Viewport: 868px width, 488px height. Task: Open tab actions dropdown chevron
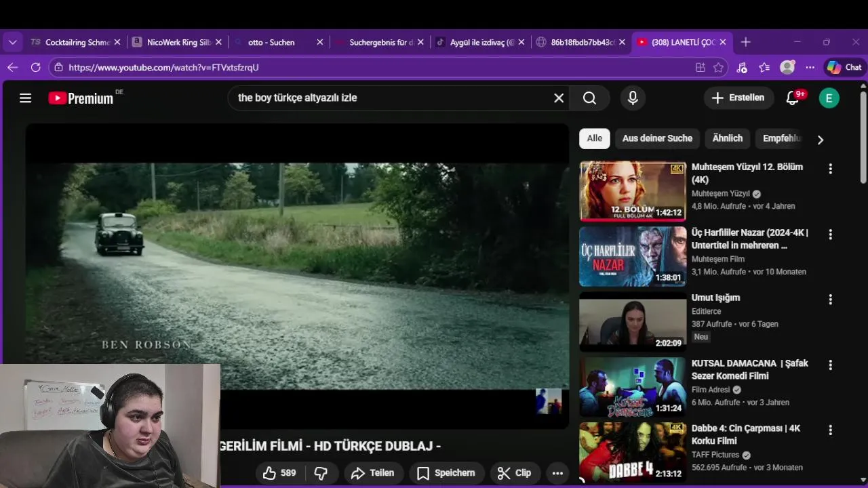click(x=12, y=42)
